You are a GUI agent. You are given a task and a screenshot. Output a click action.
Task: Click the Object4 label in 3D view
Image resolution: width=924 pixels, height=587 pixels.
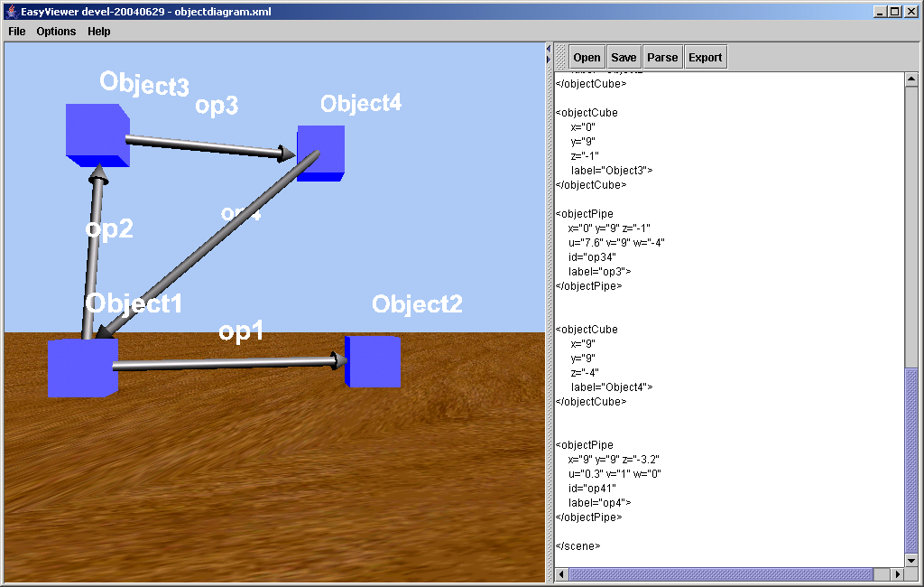point(361,103)
